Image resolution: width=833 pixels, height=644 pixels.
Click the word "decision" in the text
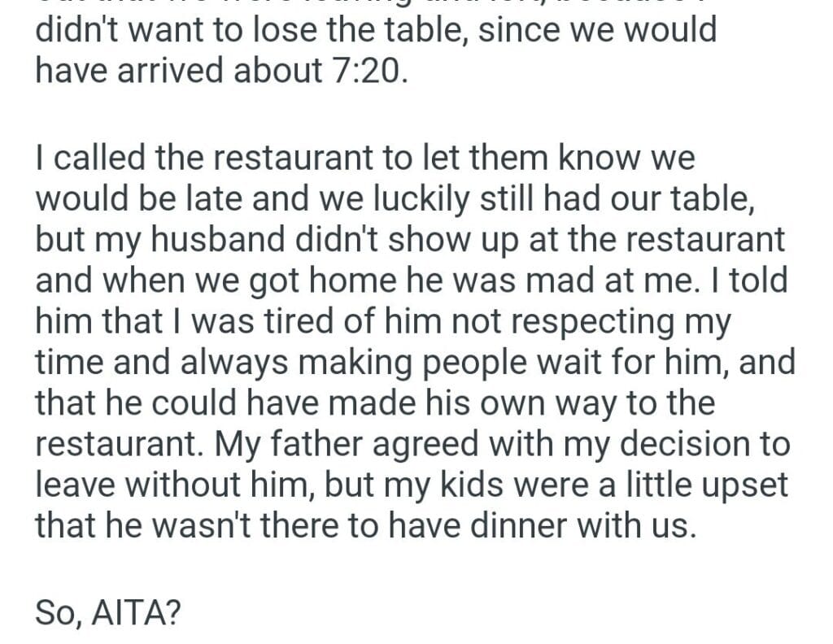pyautogui.click(x=661, y=443)
